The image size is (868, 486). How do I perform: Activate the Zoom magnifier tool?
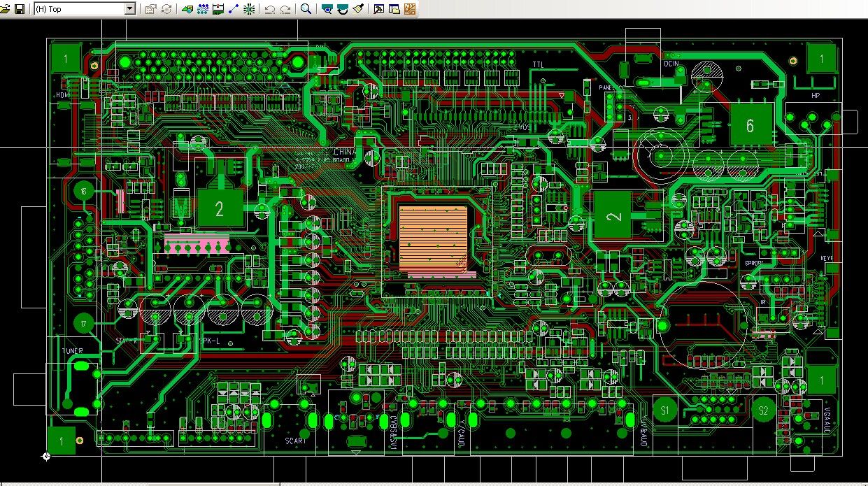pyautogui.click(x=306, y=9)
